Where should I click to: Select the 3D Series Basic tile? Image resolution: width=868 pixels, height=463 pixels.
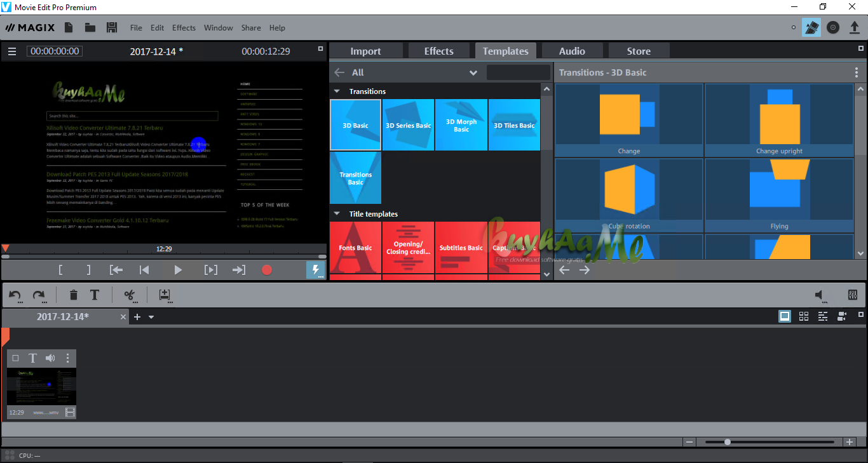click(x=409, y=124)
